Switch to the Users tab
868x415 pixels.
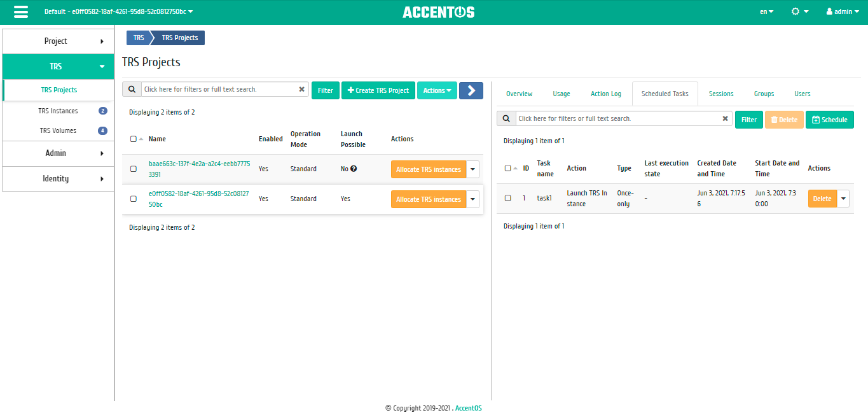(x=803, y=94)
